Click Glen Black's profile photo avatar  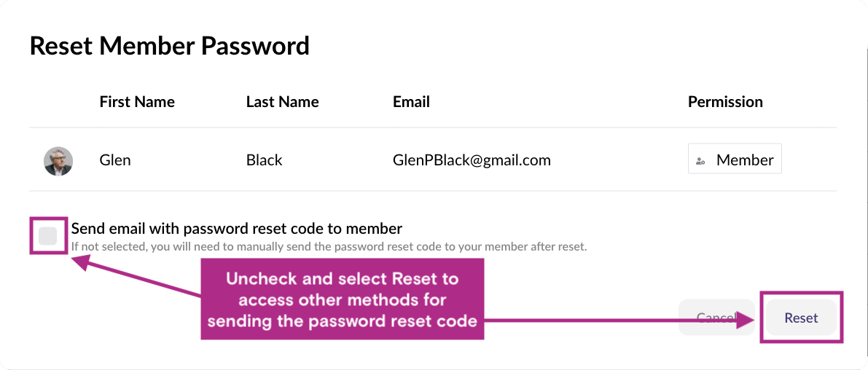58,160
